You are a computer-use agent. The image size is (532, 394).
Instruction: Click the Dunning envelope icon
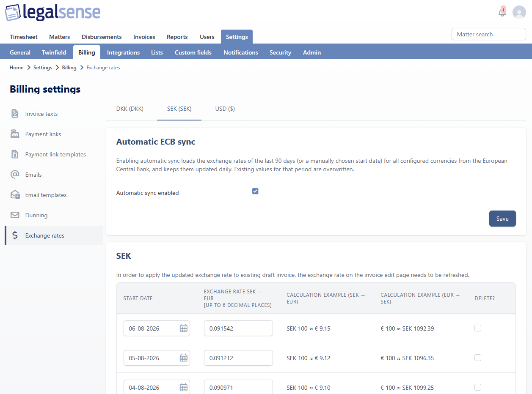15,215
